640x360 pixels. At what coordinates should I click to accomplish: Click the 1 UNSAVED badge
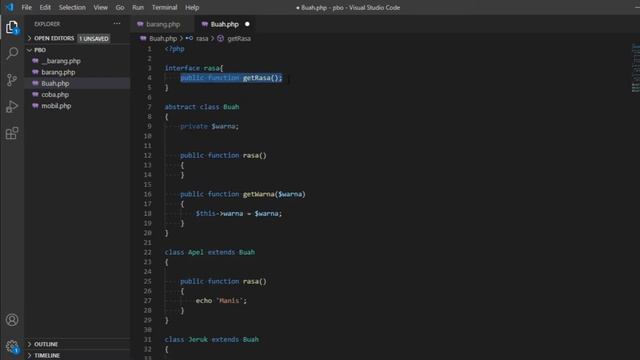(94, 38)
